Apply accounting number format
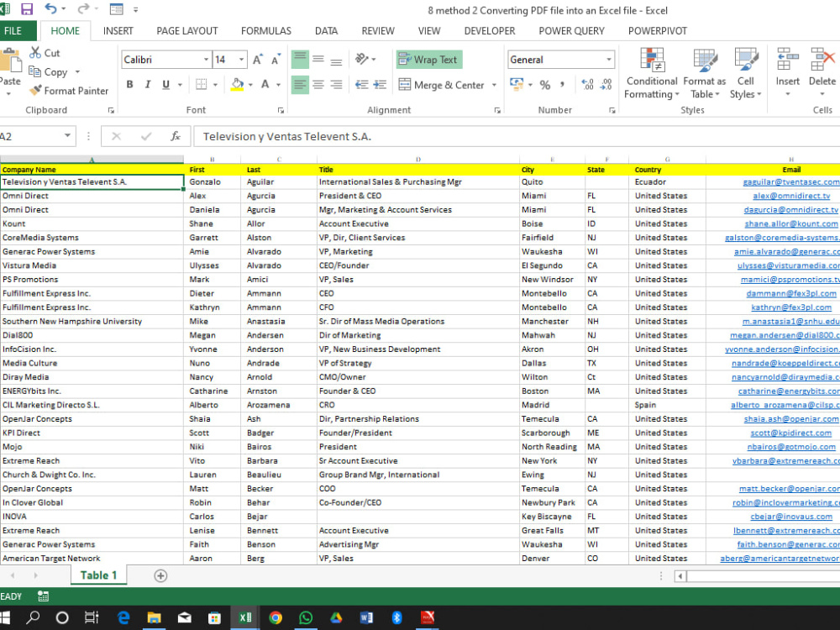 point(517,84)
